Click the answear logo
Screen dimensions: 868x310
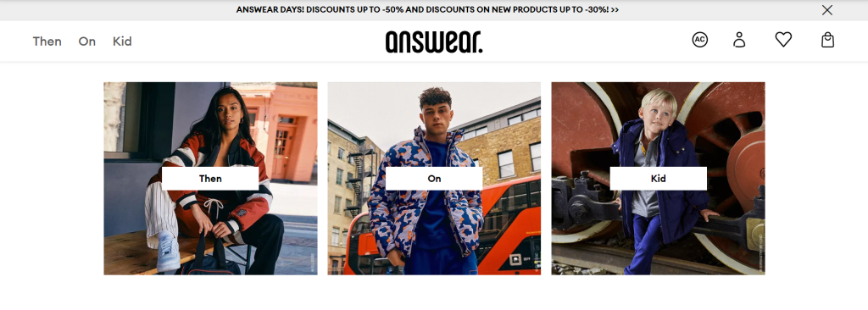pyautogui.click(x=434, y=42)
